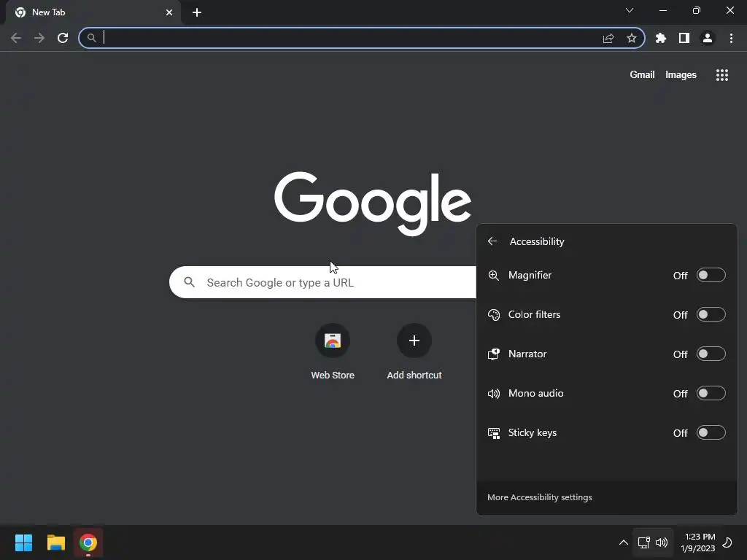Open the Windows Start menu

[x=23, y=542]
